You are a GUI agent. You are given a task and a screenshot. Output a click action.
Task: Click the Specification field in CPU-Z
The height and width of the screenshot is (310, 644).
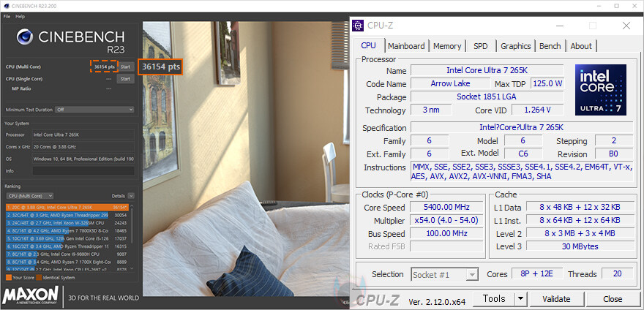coord(522,127)
